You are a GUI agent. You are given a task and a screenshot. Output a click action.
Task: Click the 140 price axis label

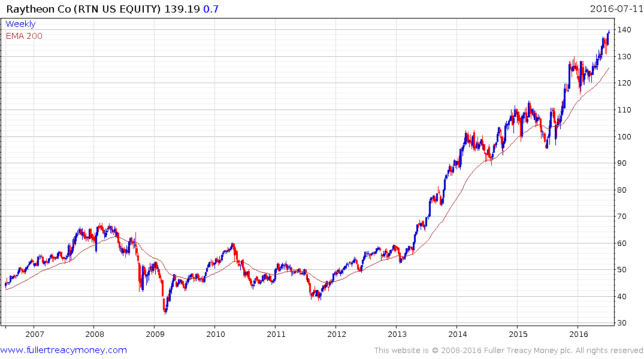[x=624, y=29]
